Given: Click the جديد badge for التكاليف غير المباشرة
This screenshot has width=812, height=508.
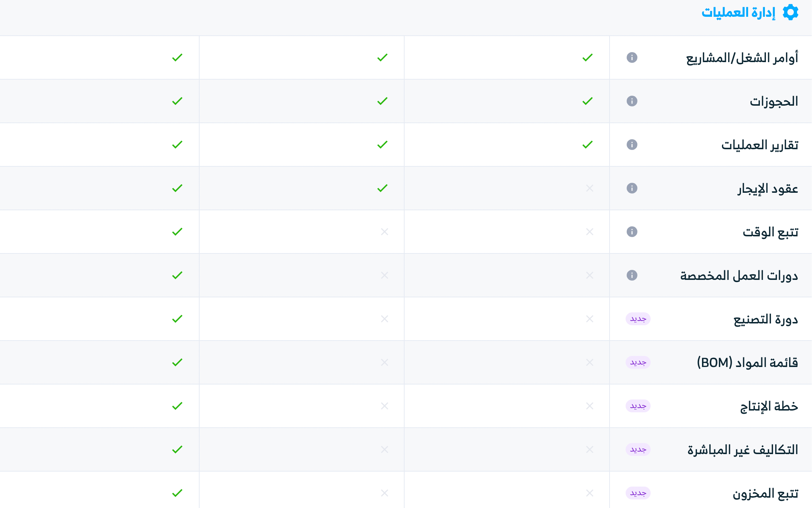Looking at the screenshot, I should [638, 449].
